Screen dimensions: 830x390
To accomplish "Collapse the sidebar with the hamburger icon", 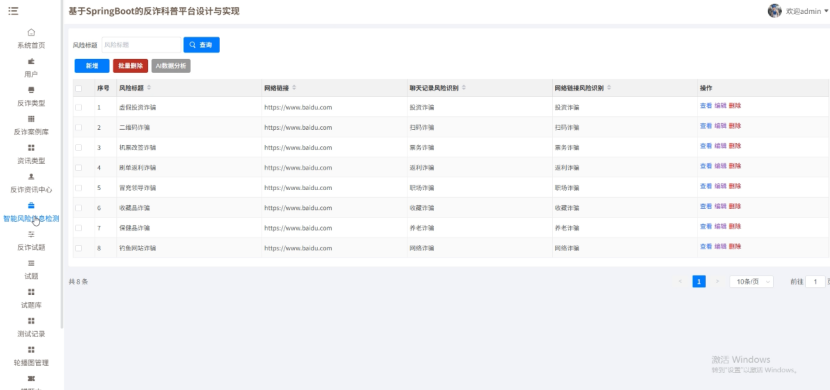I will pyautogui.click(x=13, y=11).
